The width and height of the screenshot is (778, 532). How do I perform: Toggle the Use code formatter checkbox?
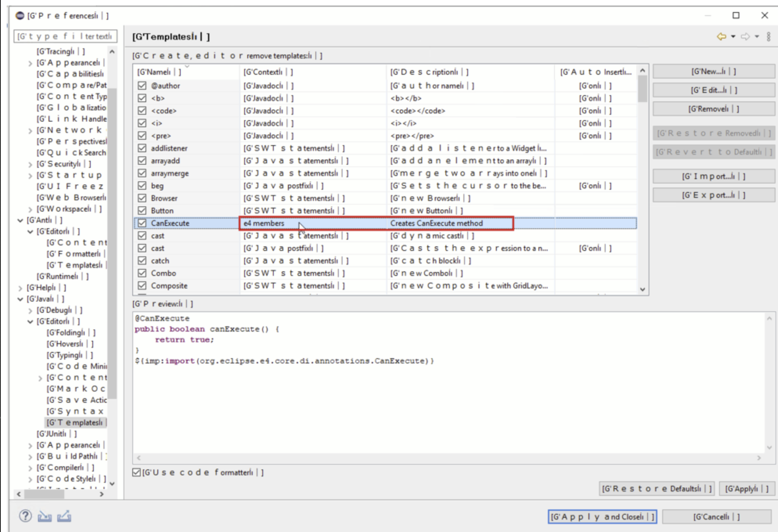(x=136, y=472)
